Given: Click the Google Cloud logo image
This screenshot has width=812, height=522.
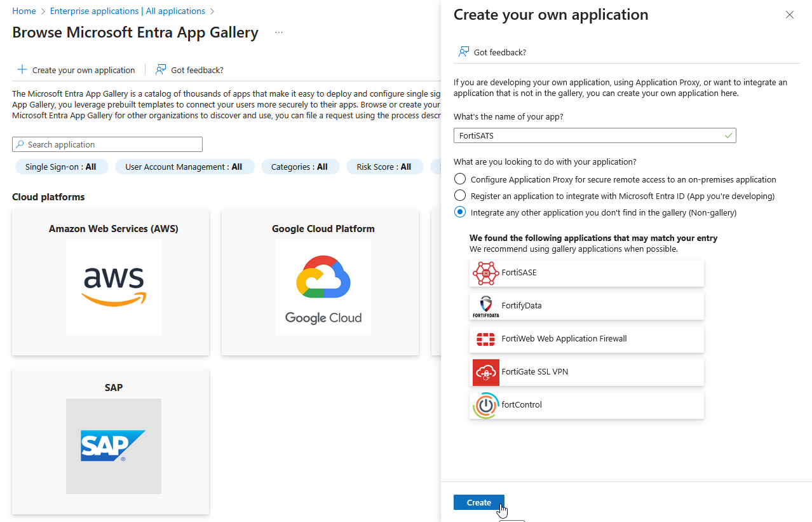Looking at the screenshot, I should [x=323, y=287].
